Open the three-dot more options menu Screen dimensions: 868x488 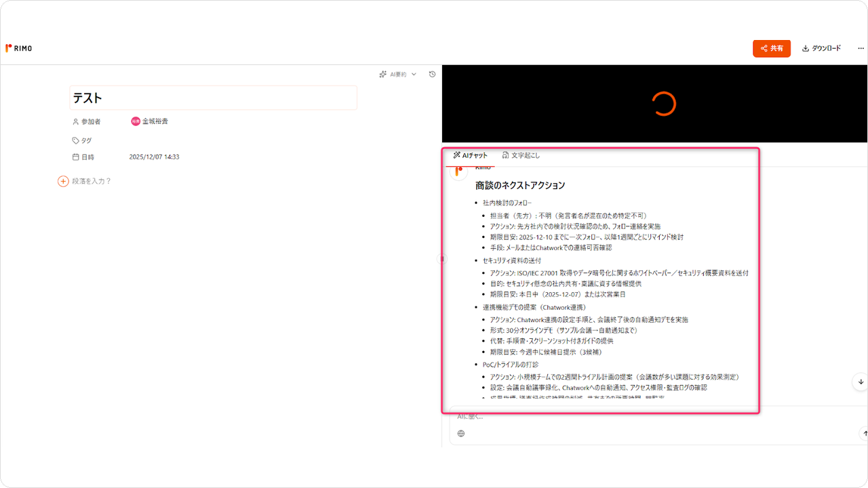pos(861,48)
